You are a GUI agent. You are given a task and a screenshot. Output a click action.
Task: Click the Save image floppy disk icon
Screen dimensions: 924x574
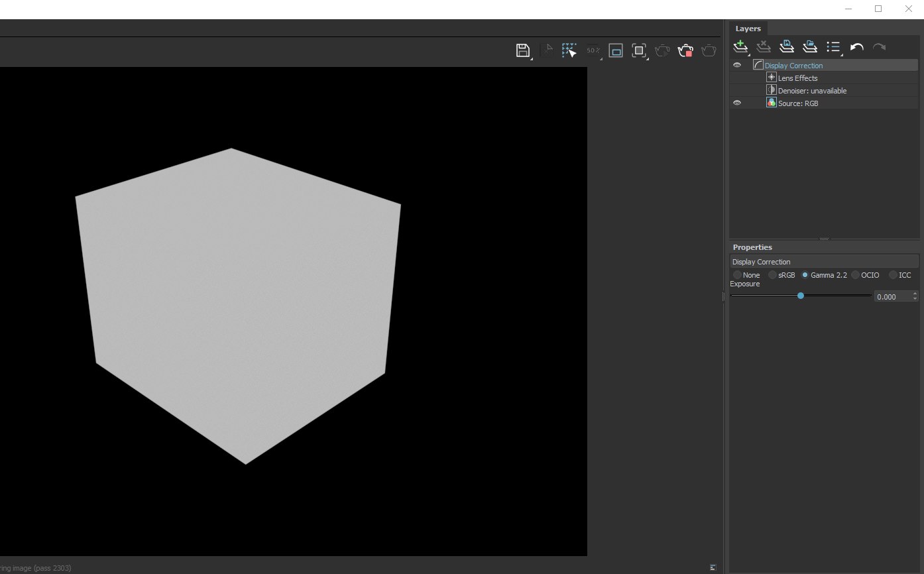tap(522, 50)
